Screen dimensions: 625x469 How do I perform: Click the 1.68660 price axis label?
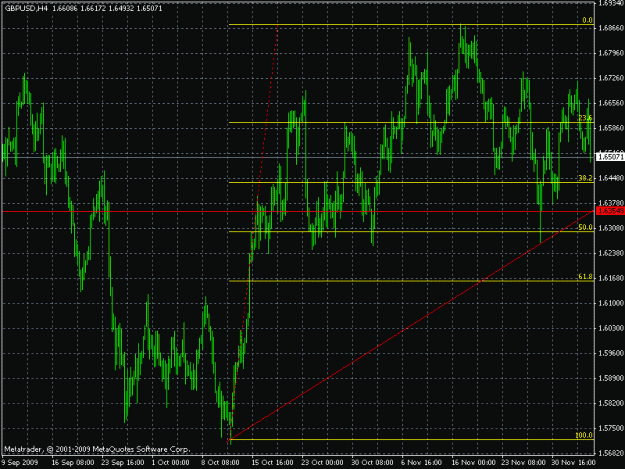tap(611, 28)
